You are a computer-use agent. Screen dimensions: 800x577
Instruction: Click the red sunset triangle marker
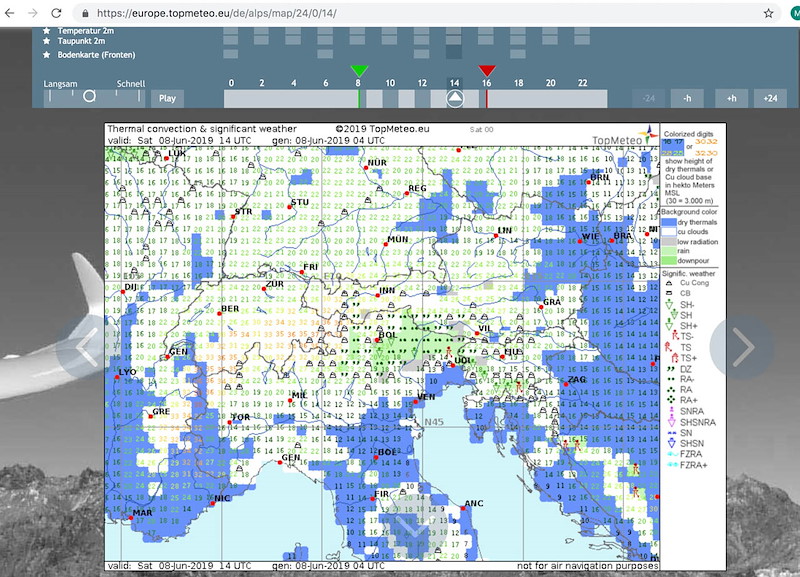[x=487, y=71]
